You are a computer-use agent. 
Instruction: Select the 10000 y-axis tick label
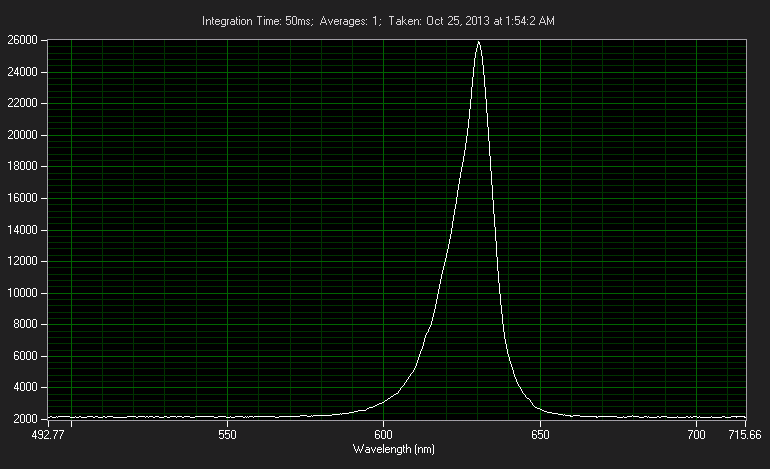pos(21,293)
